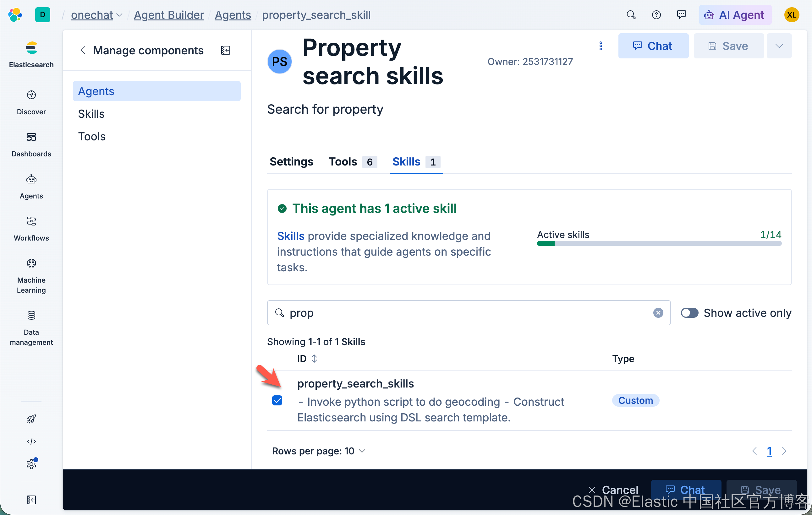The width and height of the screenshot is (812, 515).
Task: Click the search magnifier in the header
Action: click(x=631, y=15)
